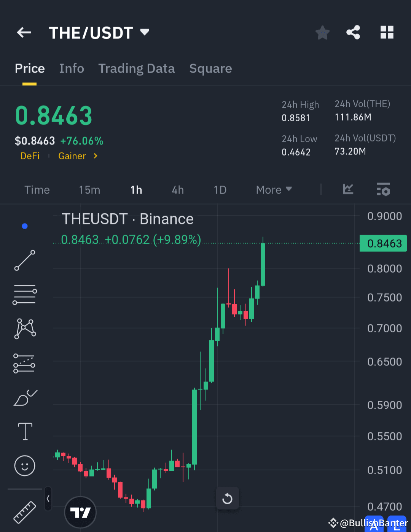Collapse the drawing tools sidebar

[48, 498]
